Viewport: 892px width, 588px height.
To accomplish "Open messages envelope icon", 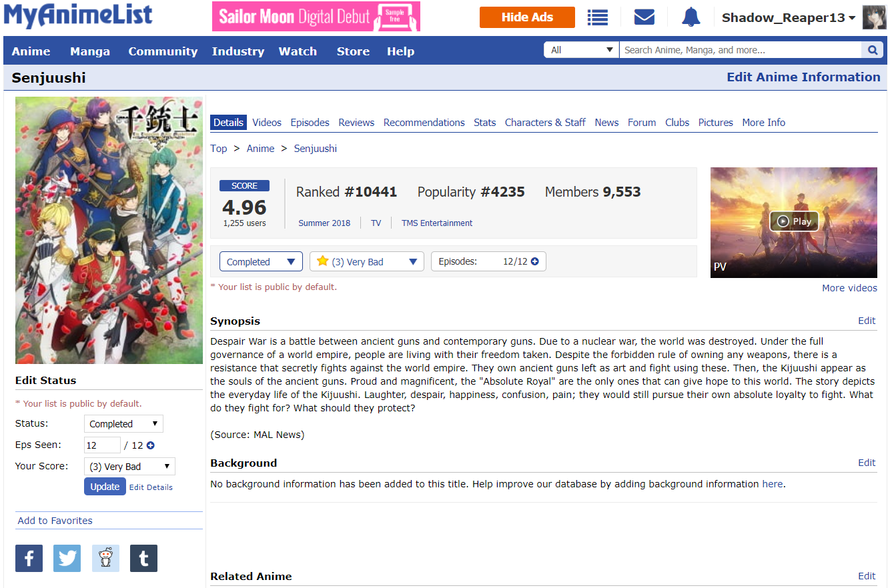I will pos(644,17).
